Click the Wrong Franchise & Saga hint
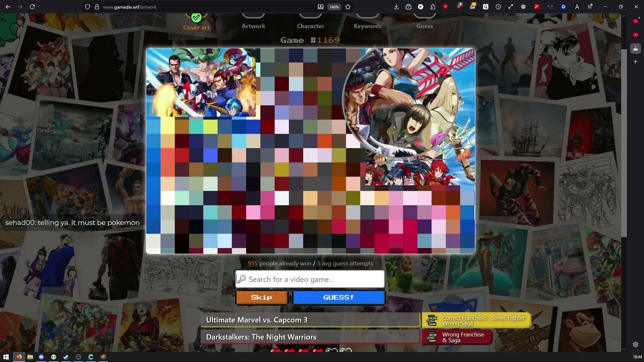This screenshot has height=362, width=644. 457,337
